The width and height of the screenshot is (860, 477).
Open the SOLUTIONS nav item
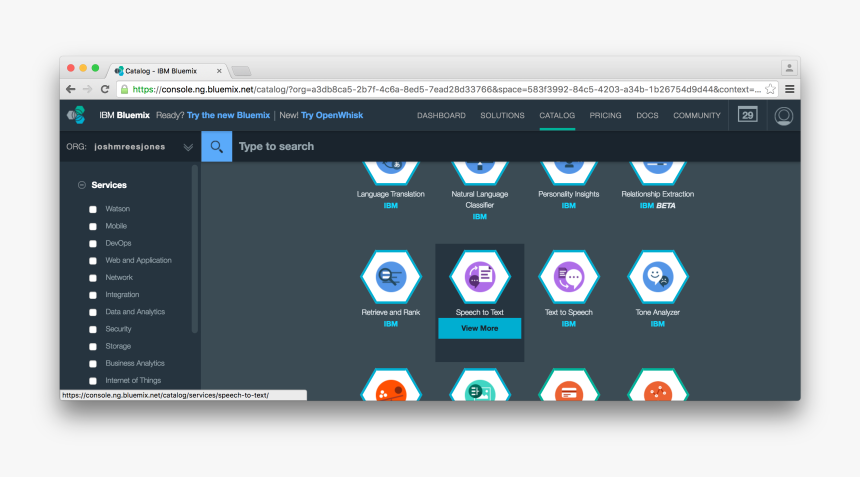502,116
